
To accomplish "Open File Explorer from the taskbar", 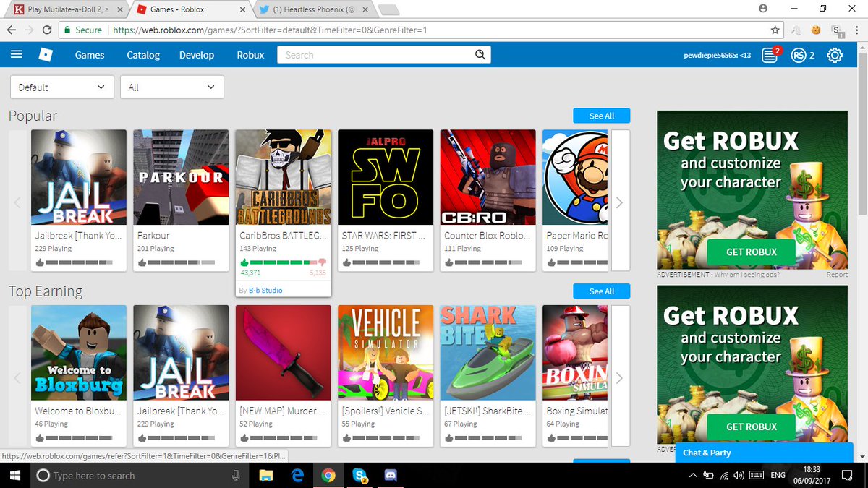I will click(266, 475).
